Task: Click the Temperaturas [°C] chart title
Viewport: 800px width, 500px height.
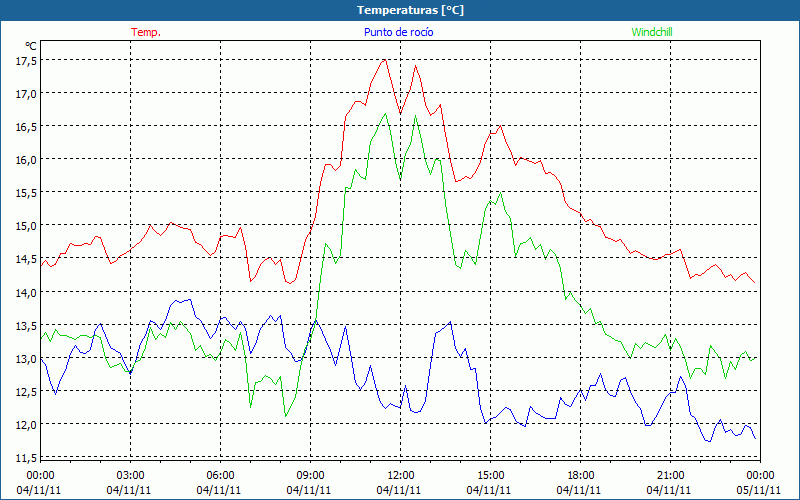Action: pos(410,10)
